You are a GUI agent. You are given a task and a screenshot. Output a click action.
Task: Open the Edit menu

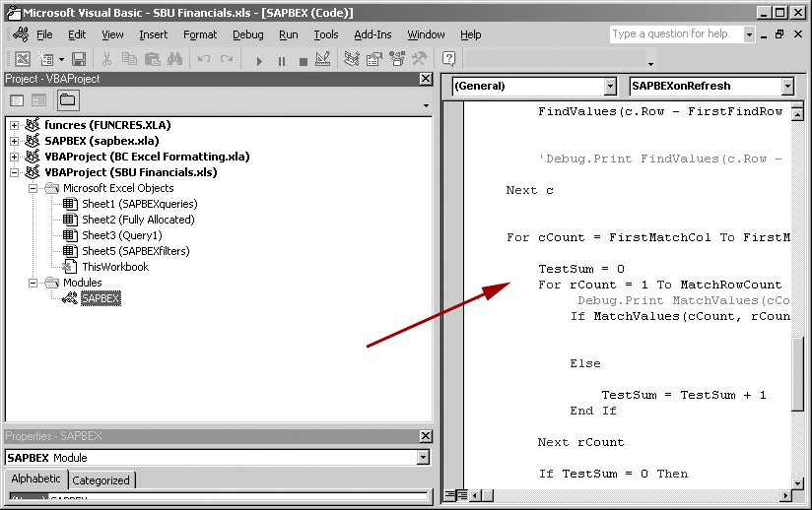[77, 34]
